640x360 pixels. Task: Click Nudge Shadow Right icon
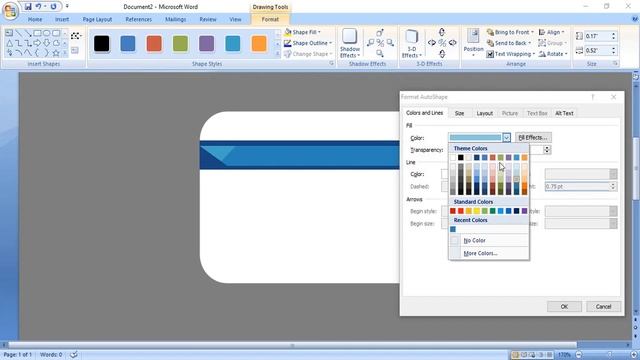pos(390,42)
